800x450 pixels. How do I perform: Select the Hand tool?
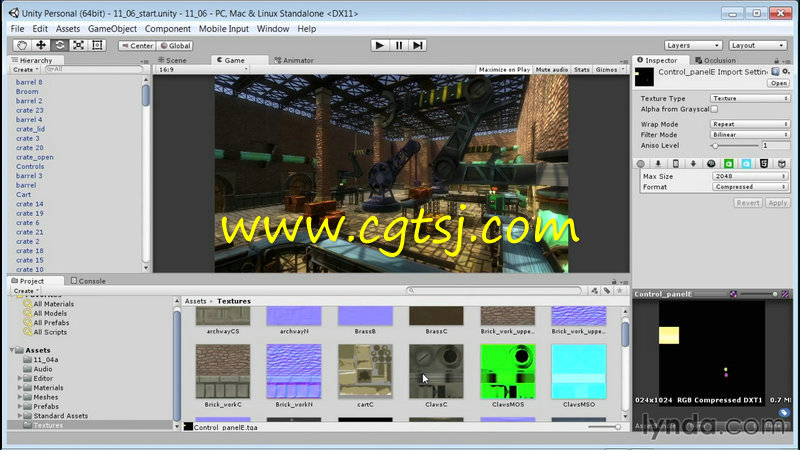[21, 45]
